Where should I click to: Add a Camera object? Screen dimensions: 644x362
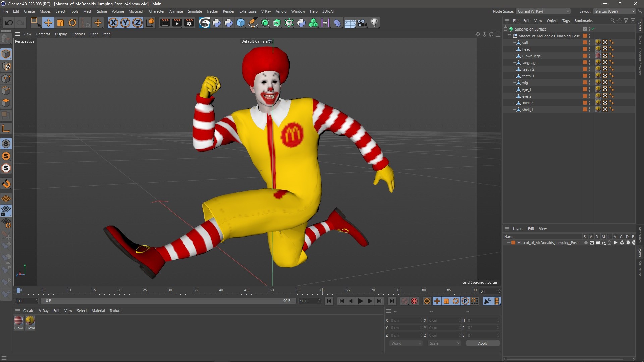(x=362, y=23)
